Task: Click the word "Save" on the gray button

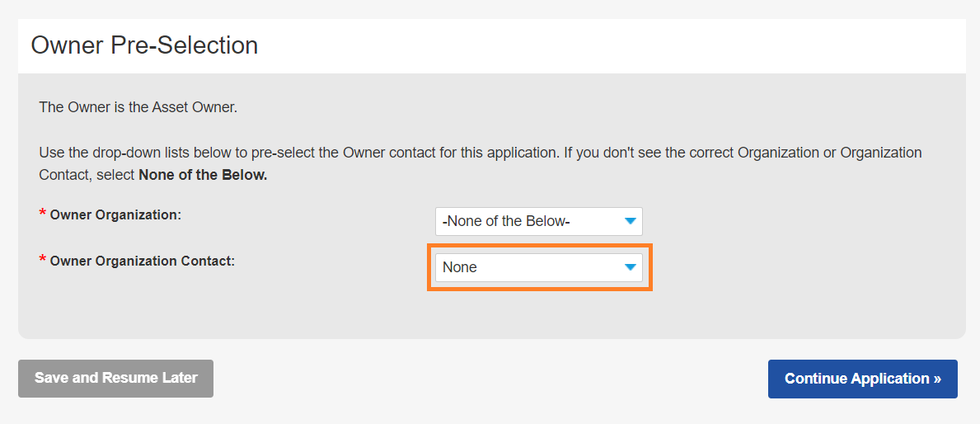Action: (51, 379)
